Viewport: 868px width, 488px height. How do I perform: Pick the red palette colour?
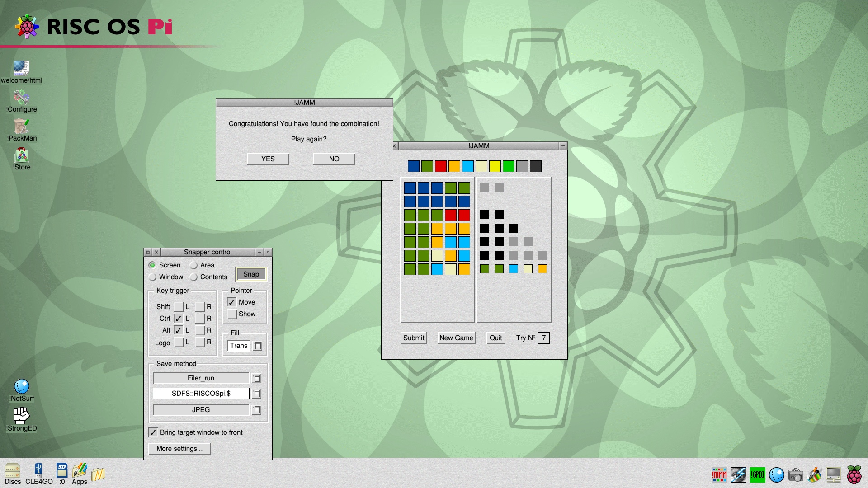(441, 166)
